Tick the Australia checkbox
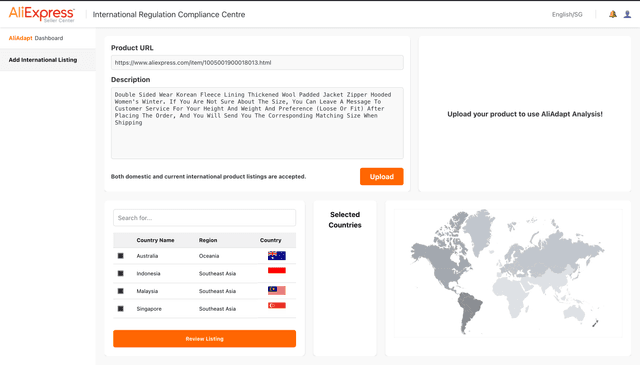 pyautogui.click(x=120, y=256)
